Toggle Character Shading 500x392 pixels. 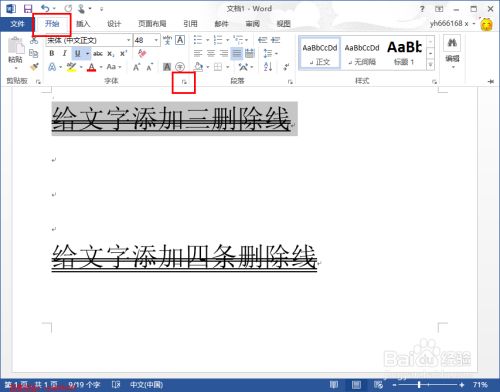(x=167, y=67)
